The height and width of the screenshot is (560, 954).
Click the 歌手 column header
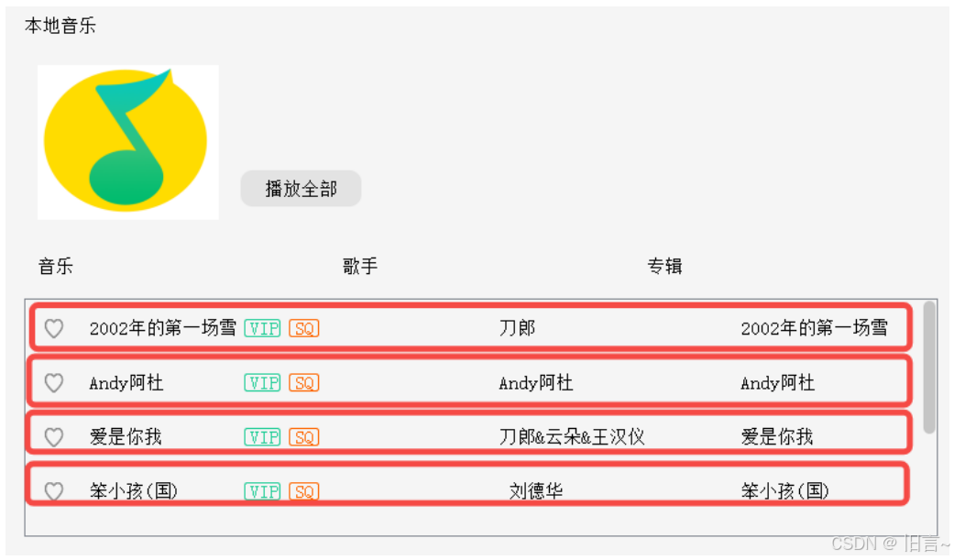pos(360,267)
